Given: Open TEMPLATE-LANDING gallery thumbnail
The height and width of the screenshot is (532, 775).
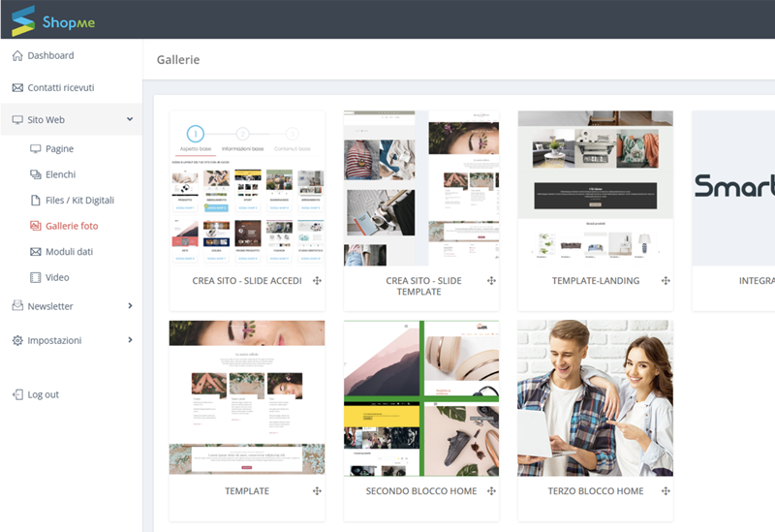Looking at the screenshot, I should 596,188.
